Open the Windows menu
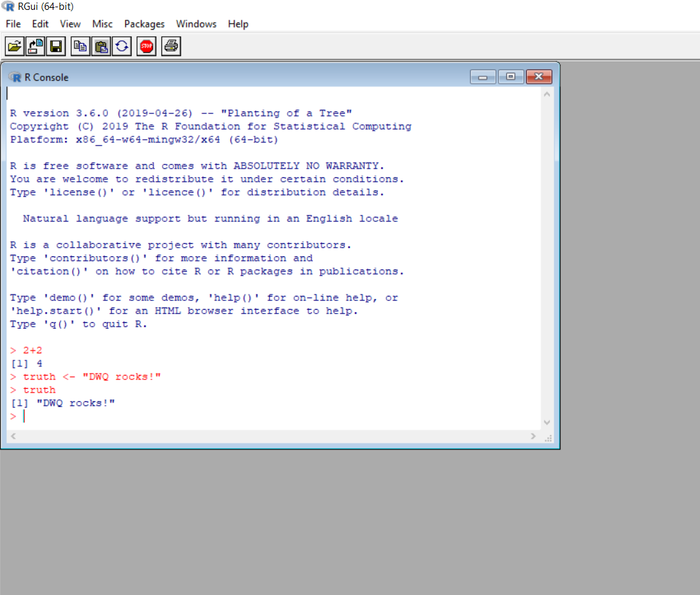 click(196, 24)
